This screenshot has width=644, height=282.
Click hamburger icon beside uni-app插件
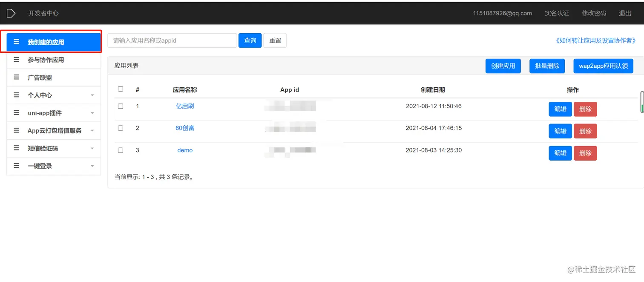(x=17, y=113)
